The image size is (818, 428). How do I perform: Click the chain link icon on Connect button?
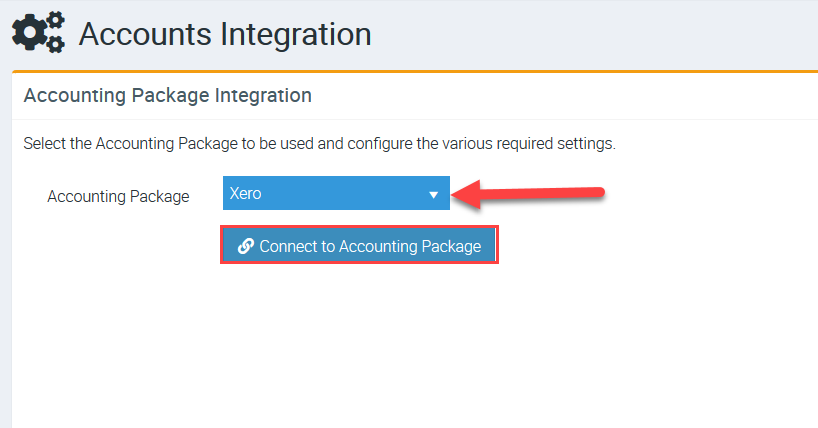[245, 246]
